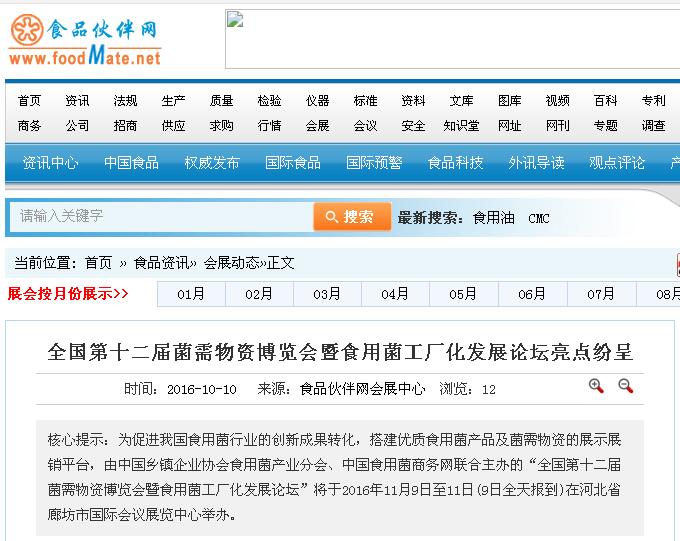Image resolution: width=680 pixels, height=541 pixels.
Task: Click the 图库 top menu item
Action: 509,101
